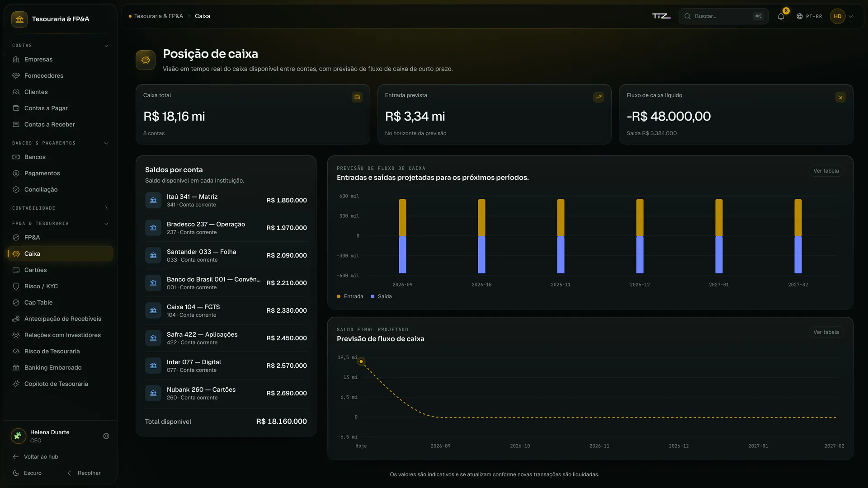This screenshot has height=488, width=868.
Task: Focus the Buscar search field
Action: [x=723, y=16]
